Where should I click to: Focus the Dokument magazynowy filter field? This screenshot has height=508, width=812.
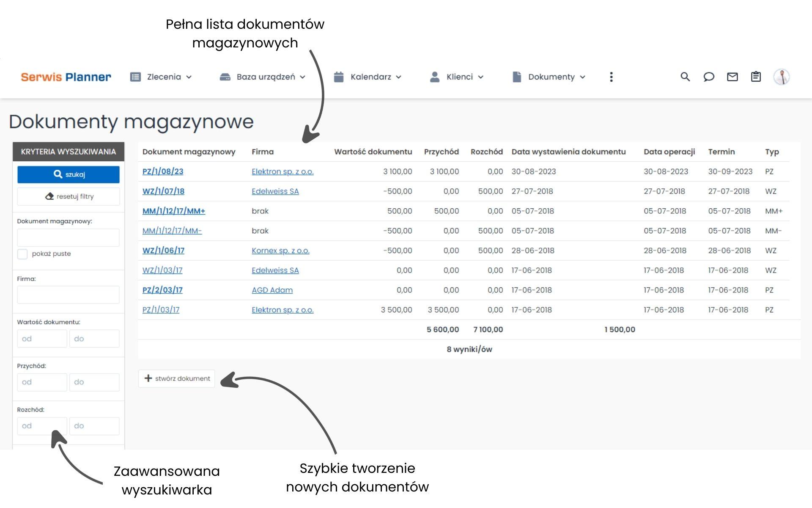click(69, 237)
